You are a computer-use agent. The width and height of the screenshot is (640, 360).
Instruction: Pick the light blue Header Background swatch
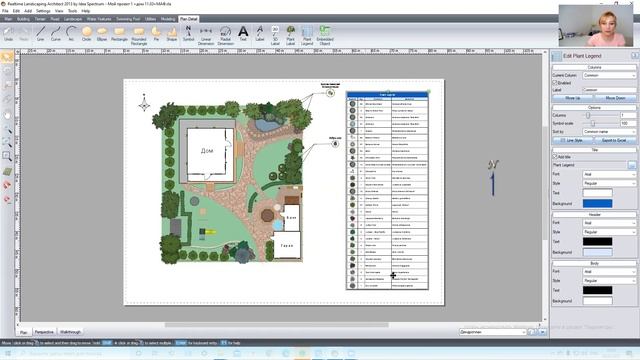click(x=597, y=252)
